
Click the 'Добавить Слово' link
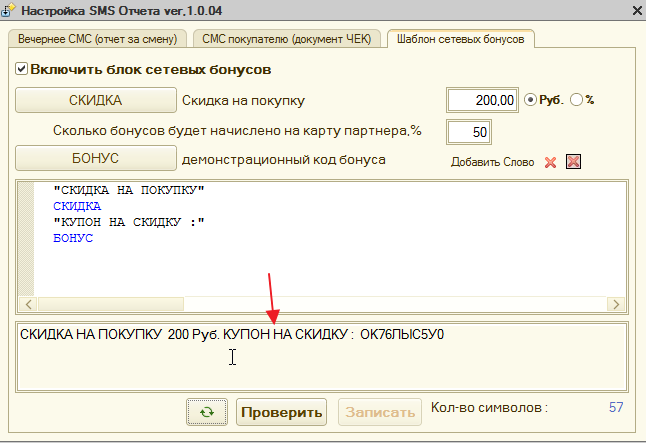click(x=492, y=162)
